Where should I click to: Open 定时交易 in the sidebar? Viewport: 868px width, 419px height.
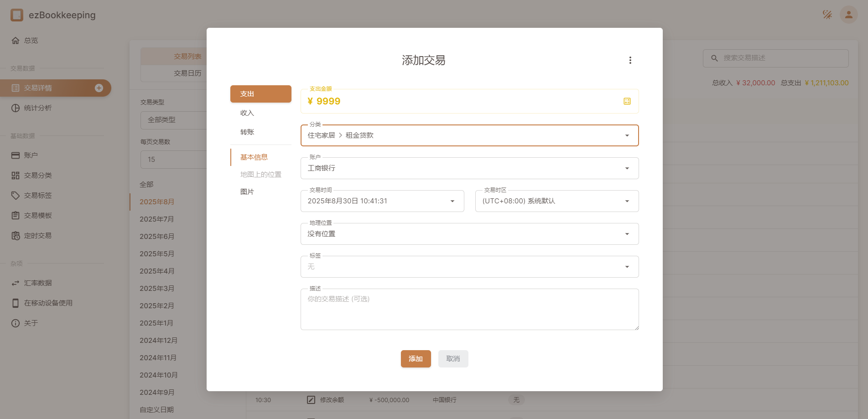coord(38,236)
